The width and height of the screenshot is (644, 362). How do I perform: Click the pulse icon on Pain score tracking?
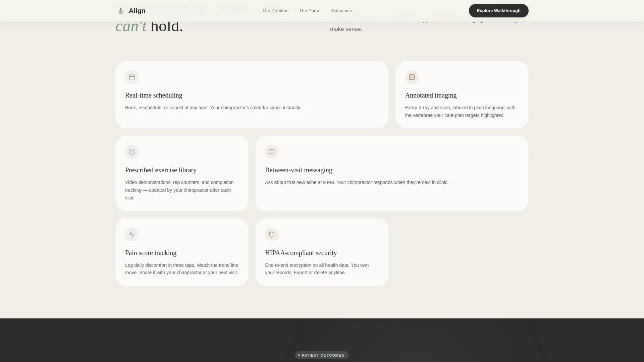pyautogui.click(x=131, y=235)
